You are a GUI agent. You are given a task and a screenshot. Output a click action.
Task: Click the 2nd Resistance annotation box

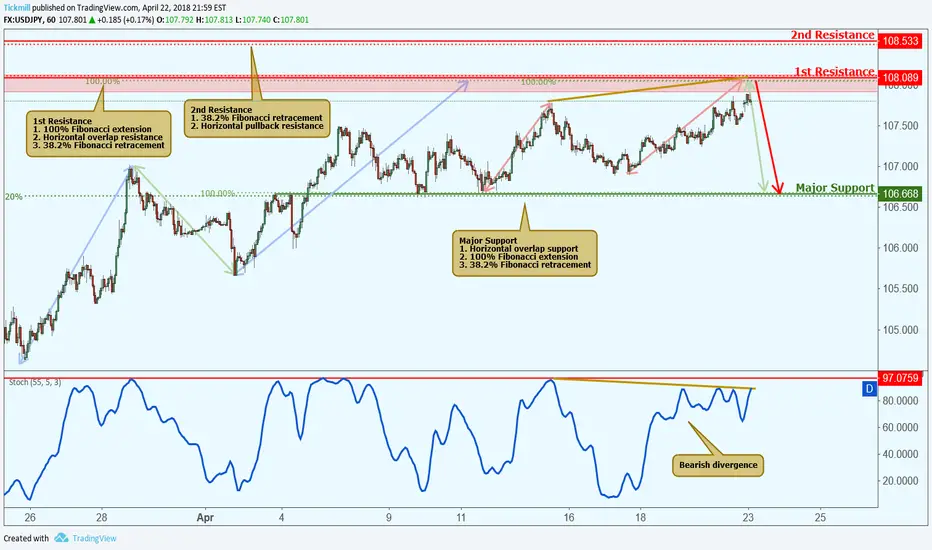click(x=257, y=118)
